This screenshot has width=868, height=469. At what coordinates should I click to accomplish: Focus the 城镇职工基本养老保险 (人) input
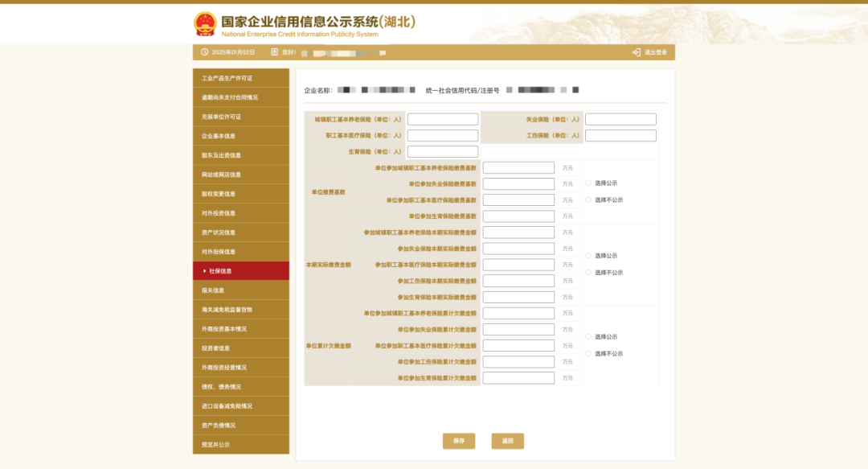pyautogui.click(x=443, y=119)
